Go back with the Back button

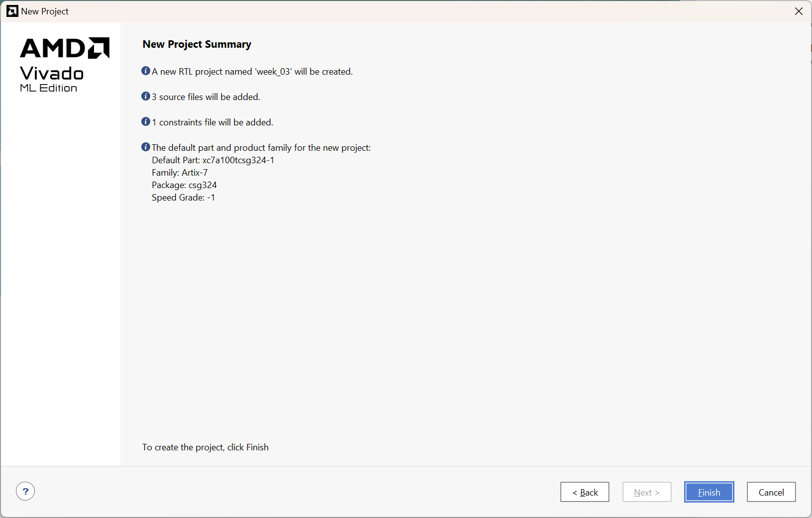click(x=585, y=492)
